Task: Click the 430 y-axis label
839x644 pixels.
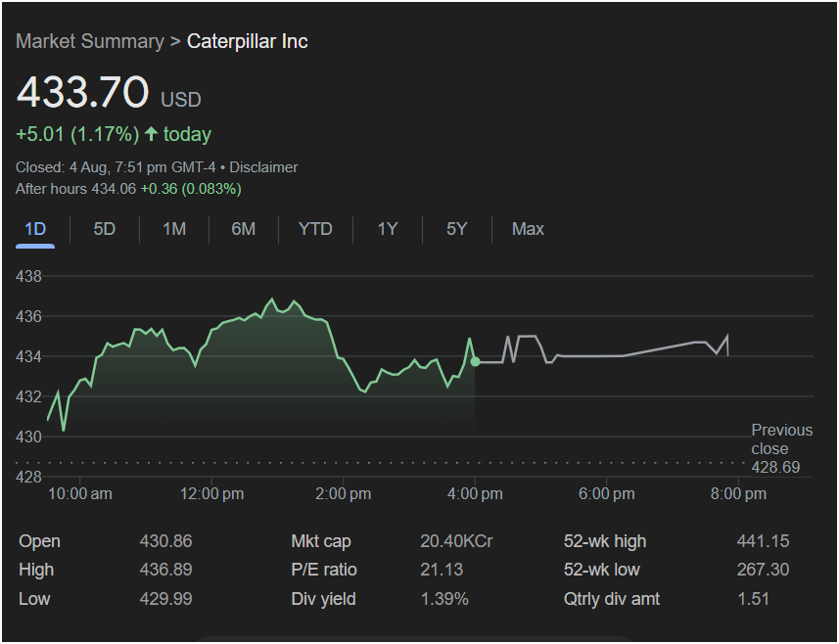Action: 29,437
